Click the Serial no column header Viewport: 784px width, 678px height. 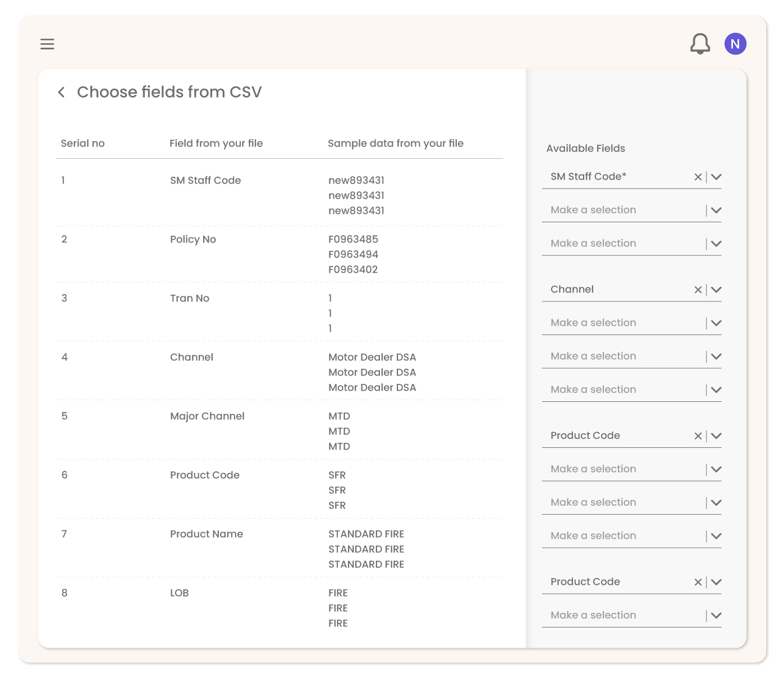pos(82,143)
